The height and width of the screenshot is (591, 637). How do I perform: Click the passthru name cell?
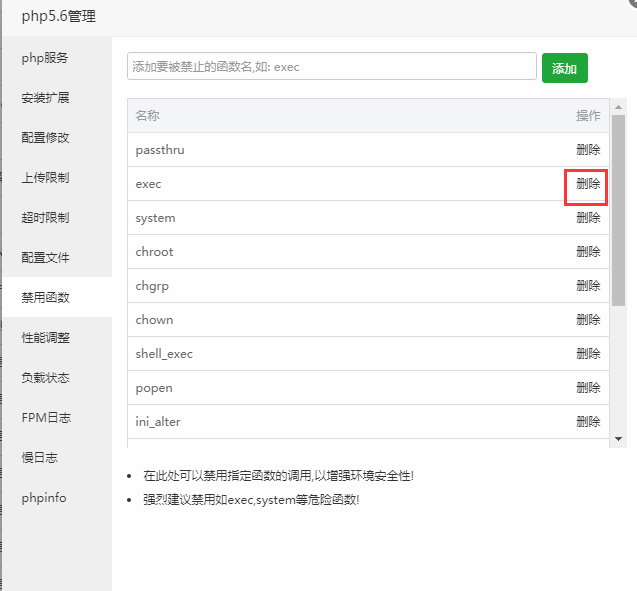pyautogui.click(x=160, y=150)
